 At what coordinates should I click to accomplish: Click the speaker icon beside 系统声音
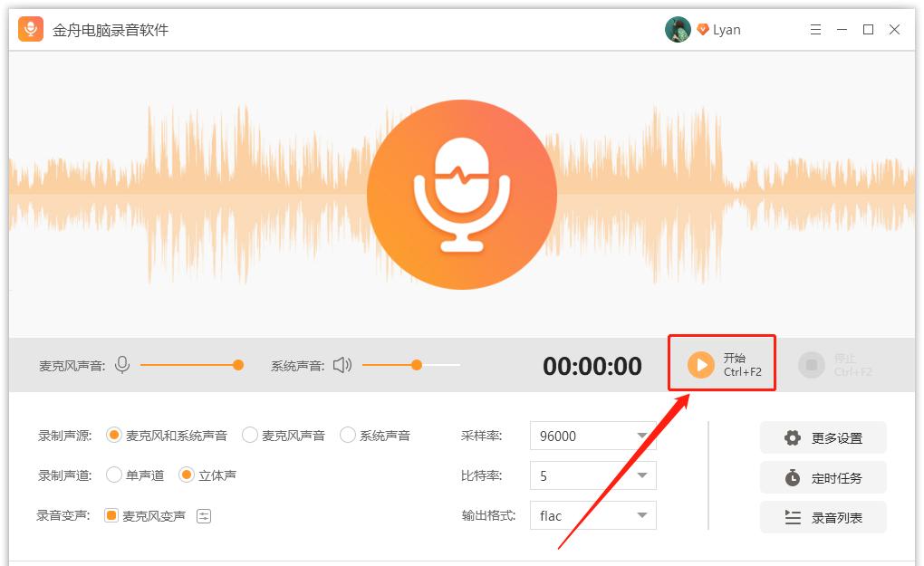click(x=341, y=365)
